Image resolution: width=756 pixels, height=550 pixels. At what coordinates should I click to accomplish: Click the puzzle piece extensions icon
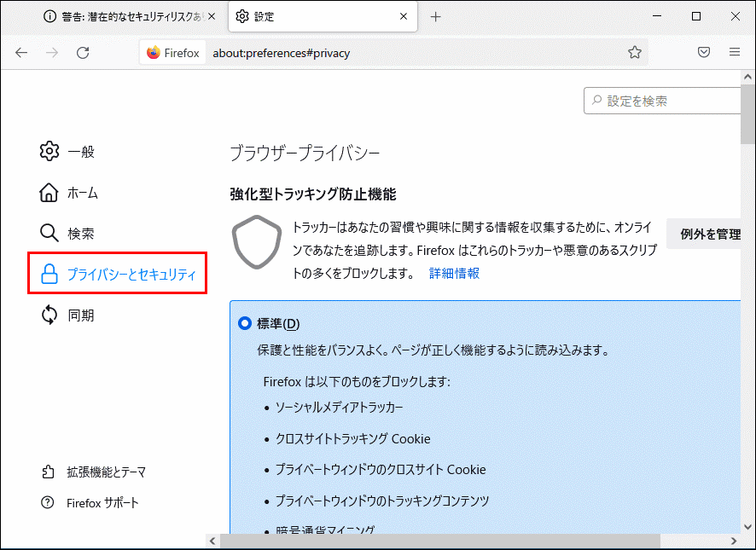(x=48, y=472)
